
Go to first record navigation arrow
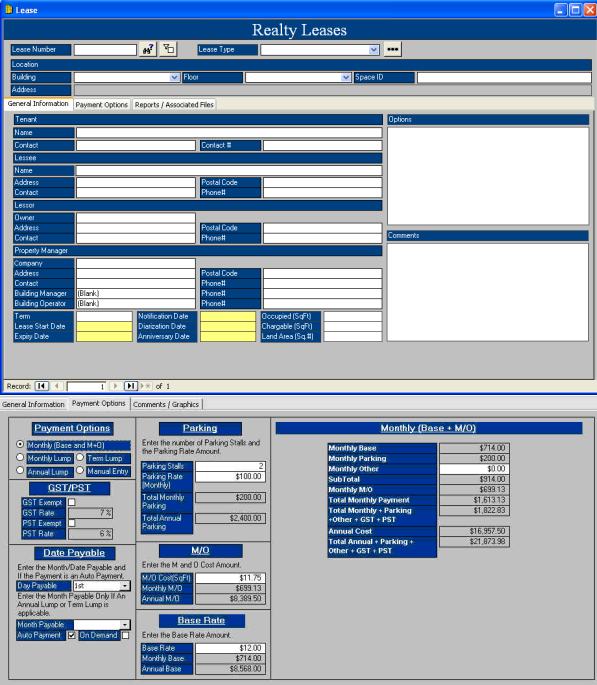point(41,386)
